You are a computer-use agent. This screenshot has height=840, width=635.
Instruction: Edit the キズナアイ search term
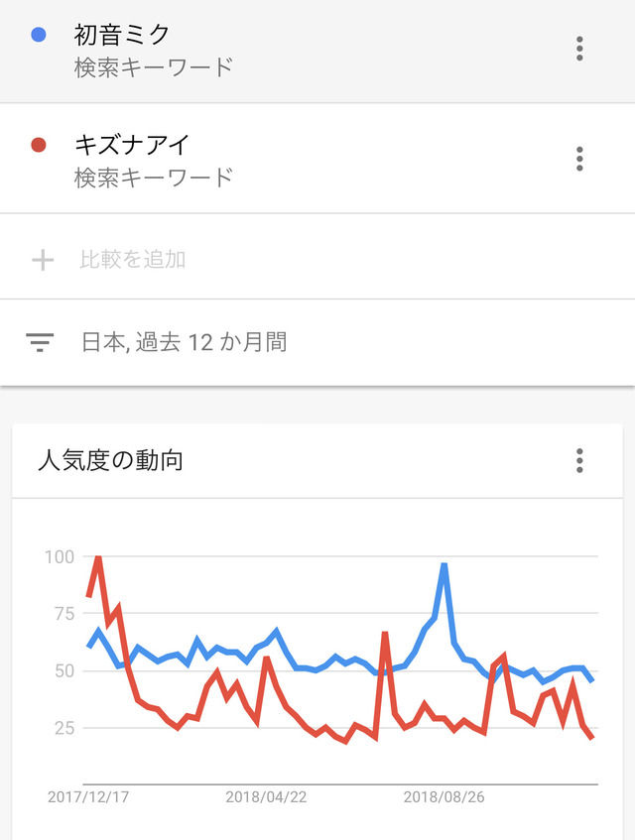132,145
